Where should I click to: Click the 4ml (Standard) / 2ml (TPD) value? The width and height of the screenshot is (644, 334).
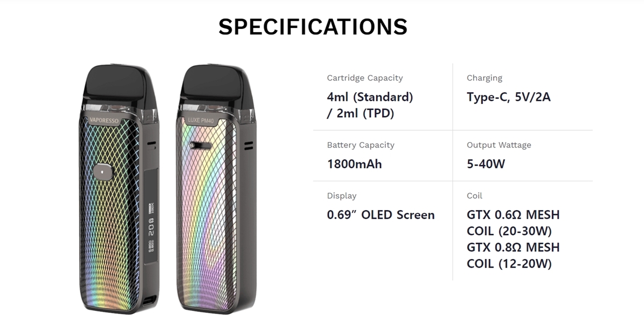tap(370, 105)
